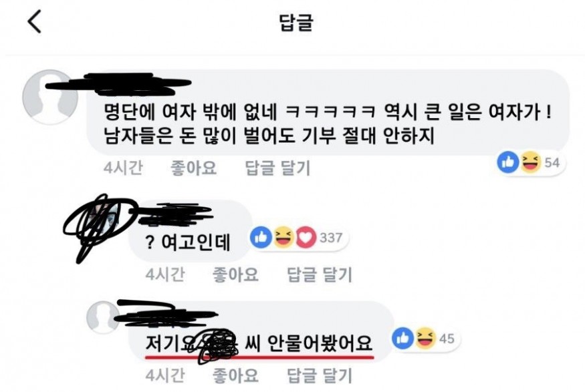Reply to the first comment with 답글 달기
Image resolution: width=585 pixels, height=392 pixels.
click(x=277, y=168)
